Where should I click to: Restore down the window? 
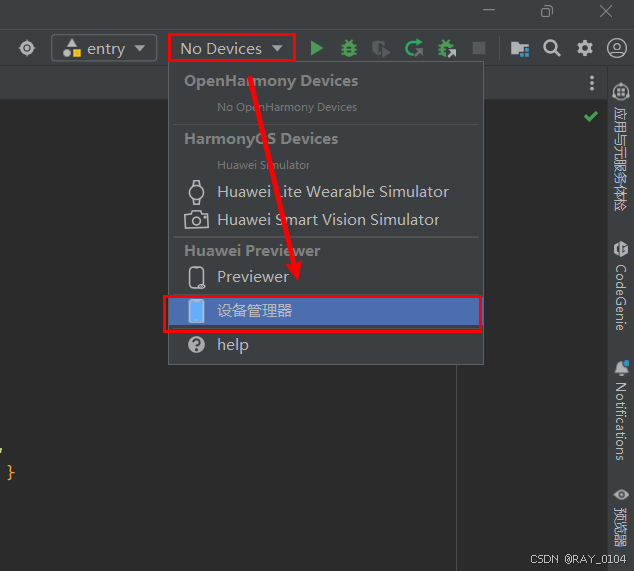[x=547, y=11]
